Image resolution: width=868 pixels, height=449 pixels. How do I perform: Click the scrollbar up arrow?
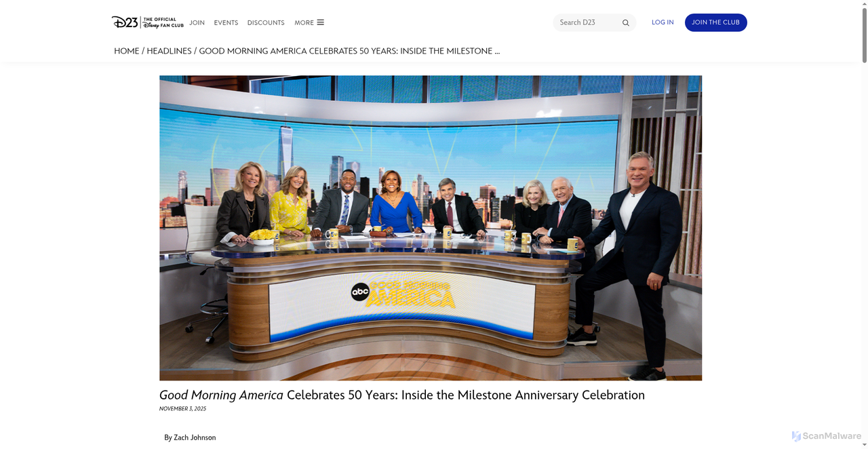[x=863, y=4]
